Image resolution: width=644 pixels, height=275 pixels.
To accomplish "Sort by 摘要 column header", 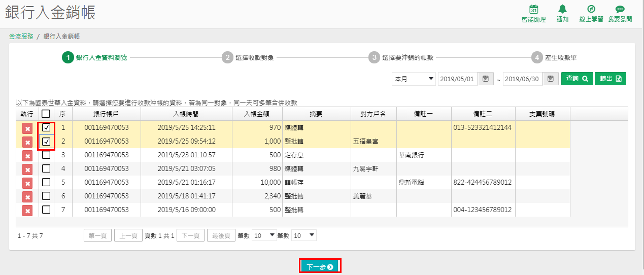I will (x=316, y=114).
